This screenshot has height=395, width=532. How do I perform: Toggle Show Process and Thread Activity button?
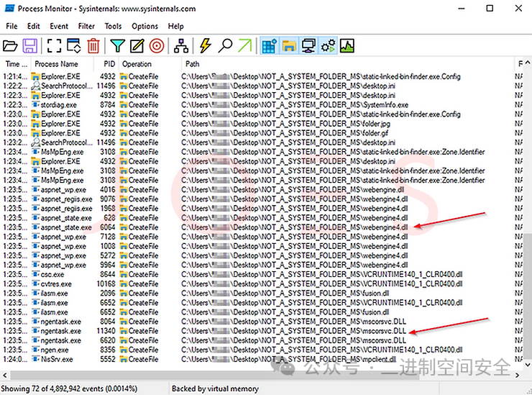pos(328,46)
